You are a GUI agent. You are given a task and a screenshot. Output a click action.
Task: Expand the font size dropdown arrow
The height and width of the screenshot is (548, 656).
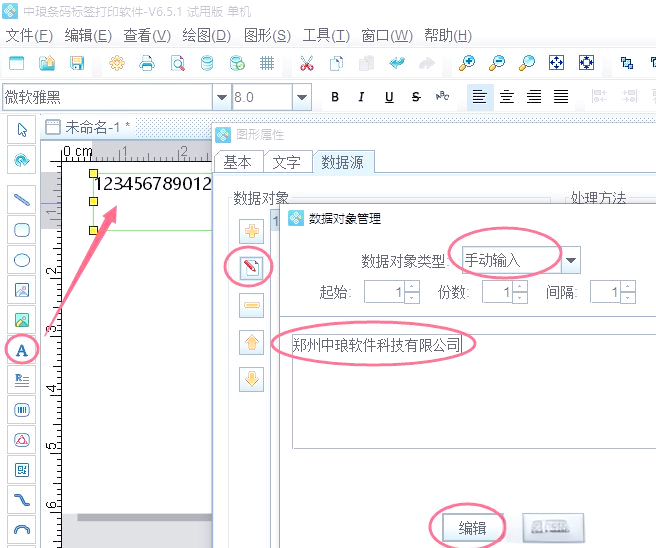[302, 97]
